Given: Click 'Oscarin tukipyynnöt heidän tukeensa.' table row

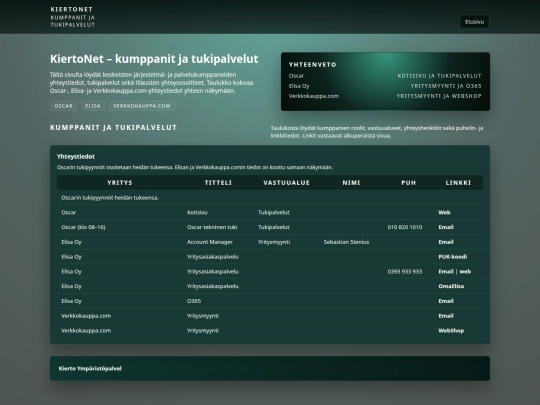Looking at the screenshot, I should pos(270,198).
